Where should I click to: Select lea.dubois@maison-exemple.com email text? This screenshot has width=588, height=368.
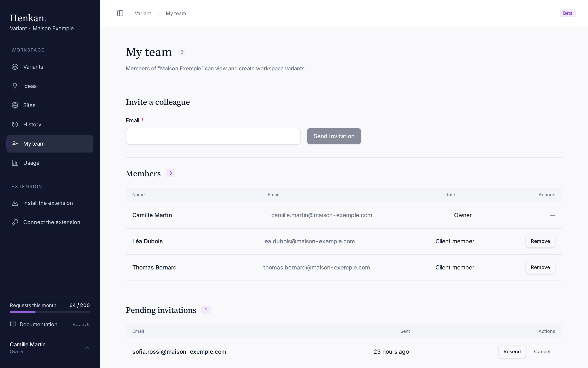309,241
